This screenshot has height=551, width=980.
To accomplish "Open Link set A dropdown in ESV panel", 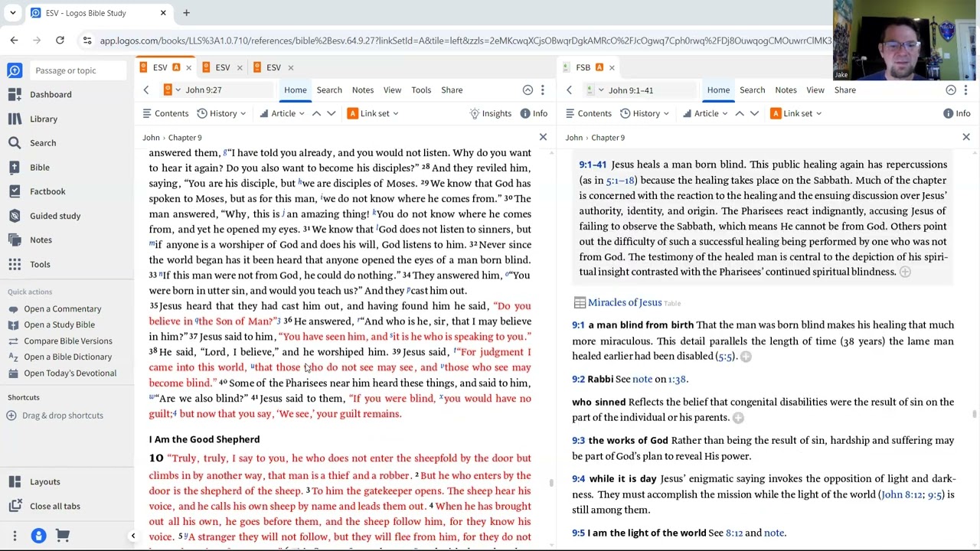I will [x=373, y=113].
